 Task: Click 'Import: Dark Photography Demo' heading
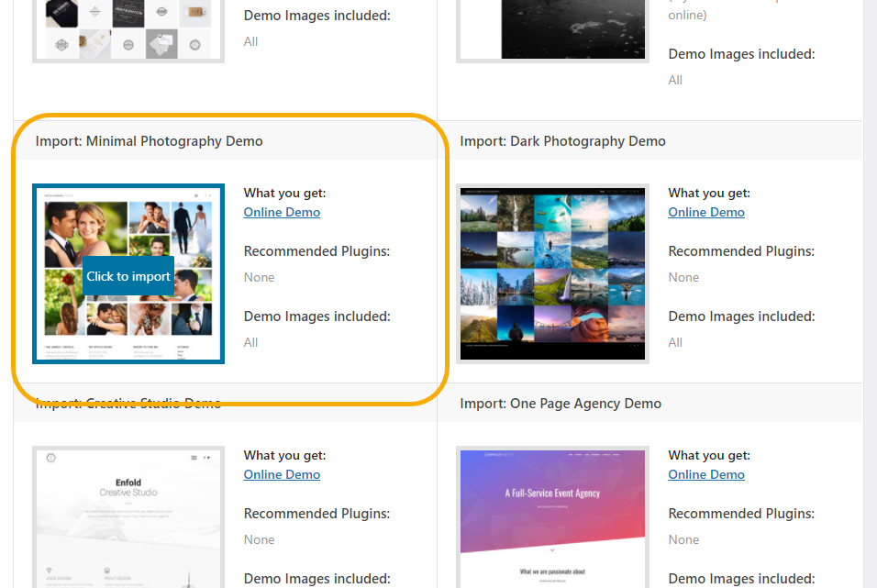point(562,141)
